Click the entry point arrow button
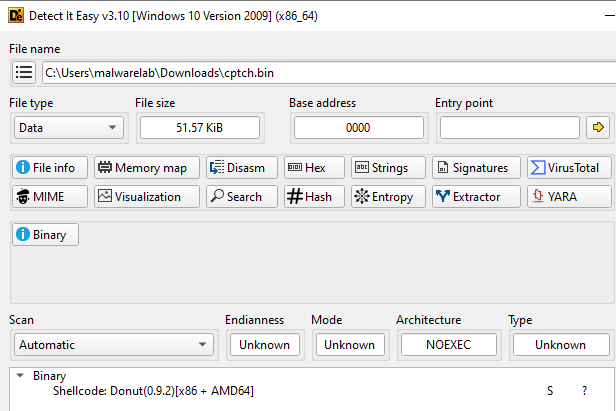Viewport: 616px width, 411px height. (598, 128)
